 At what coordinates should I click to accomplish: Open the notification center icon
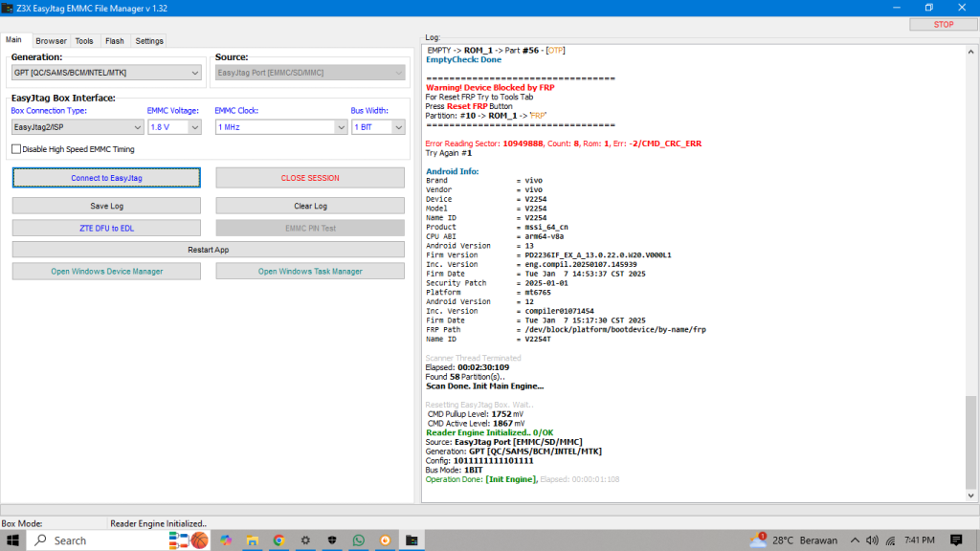point(956,540)
